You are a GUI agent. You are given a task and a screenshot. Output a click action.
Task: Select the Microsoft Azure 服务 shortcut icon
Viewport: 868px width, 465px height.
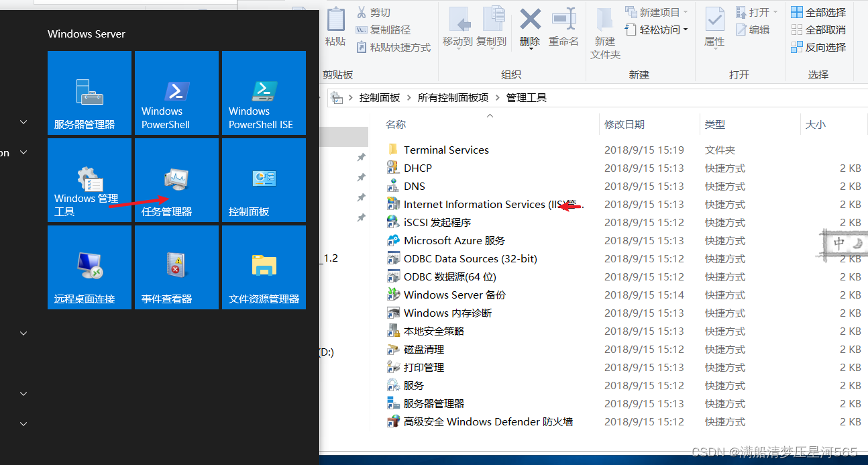click(393, 240)
